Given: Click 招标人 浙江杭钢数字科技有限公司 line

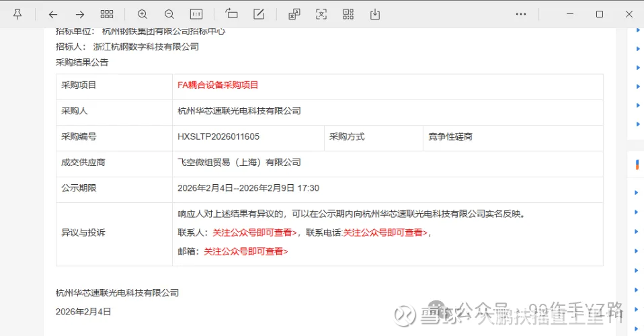Looking at the screenshot, I should tap(127, 47).
